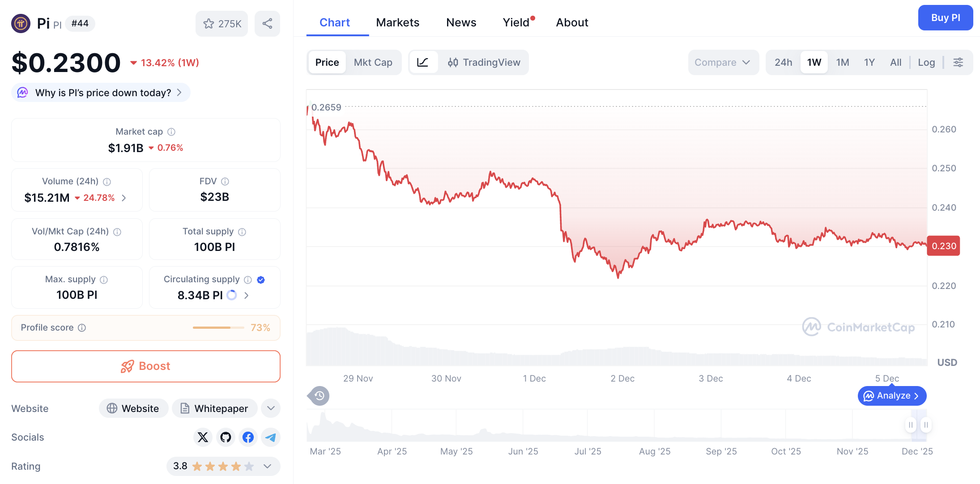Expand the Rating dropdown chevron

point(267,466)
